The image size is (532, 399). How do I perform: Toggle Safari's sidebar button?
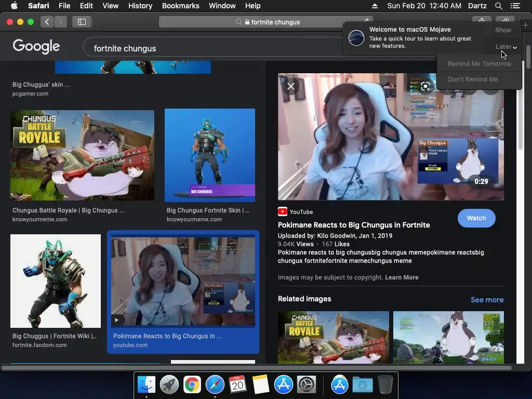click(x=82, y=22)
